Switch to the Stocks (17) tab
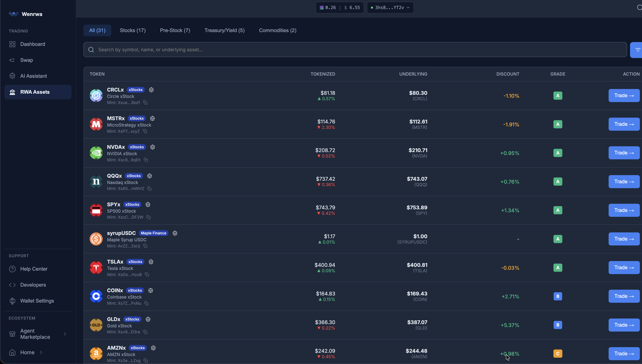 coord(133,30)
